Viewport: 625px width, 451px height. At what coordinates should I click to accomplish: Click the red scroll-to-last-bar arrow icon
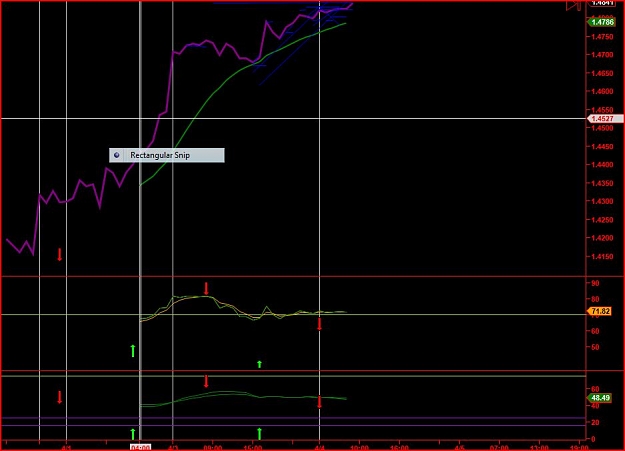tap(573, 6)
